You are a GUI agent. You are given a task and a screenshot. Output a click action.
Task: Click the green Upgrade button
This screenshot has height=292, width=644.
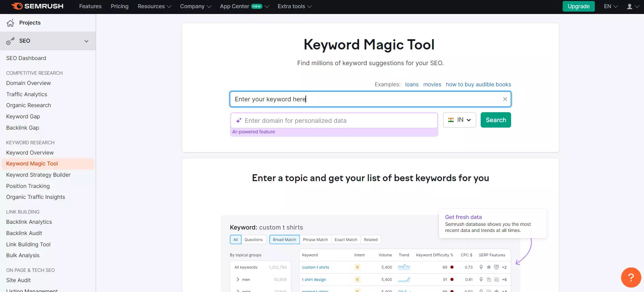(x=578, y=6)
